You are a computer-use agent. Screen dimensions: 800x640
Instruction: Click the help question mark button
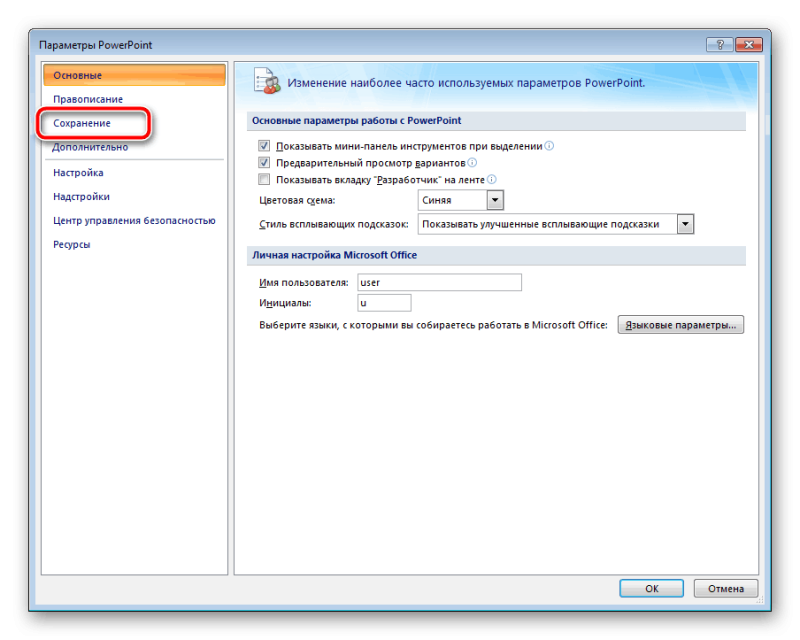[720, 45]
